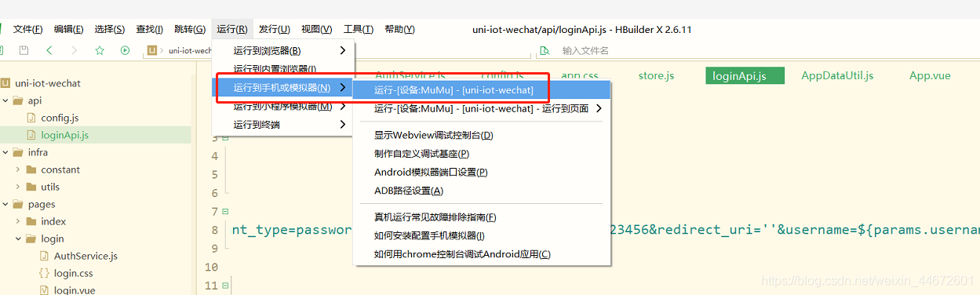Viewport: 980px width, 295px height.
Task: Click the constant folder icon
Action: [31, 169]
